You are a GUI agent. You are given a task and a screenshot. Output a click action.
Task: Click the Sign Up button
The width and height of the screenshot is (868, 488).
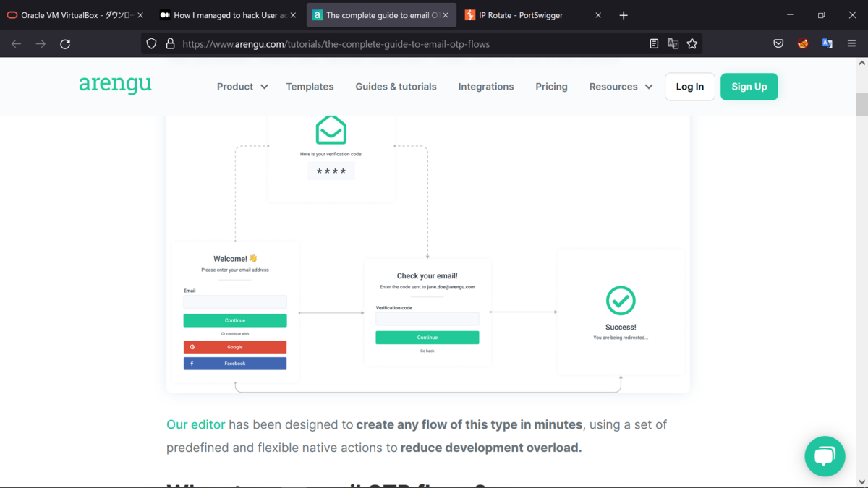(749, 87)
